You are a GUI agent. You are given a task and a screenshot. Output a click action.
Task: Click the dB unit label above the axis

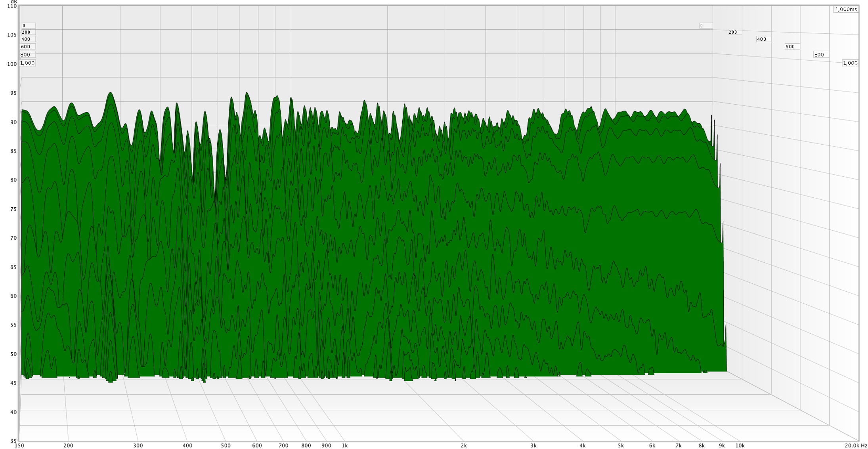point(13,2)
